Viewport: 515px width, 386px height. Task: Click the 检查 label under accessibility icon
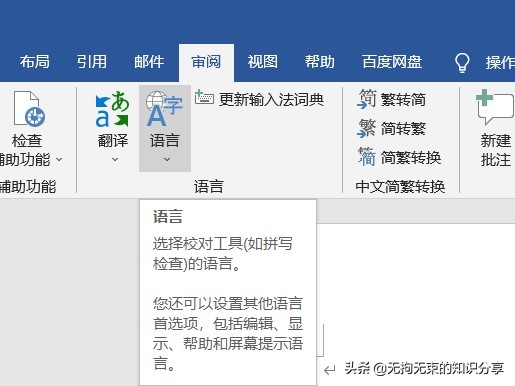coord(27,140)
